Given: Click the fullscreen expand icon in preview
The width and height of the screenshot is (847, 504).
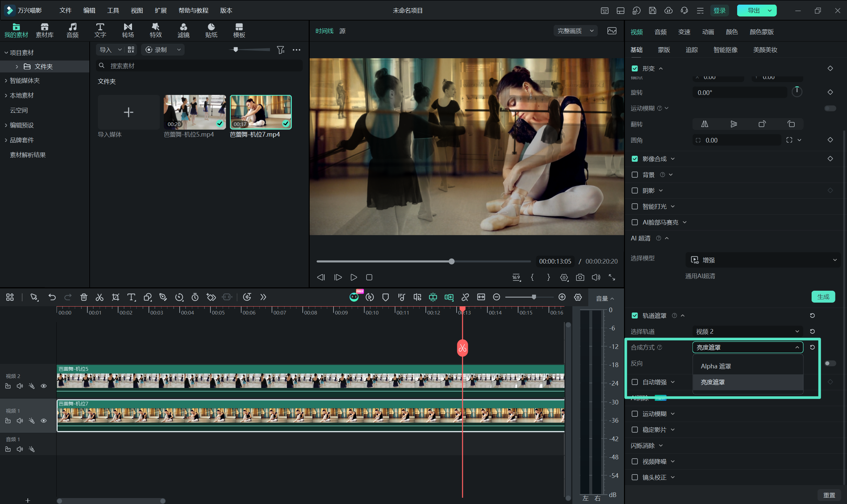Looking at the screenshot, I should (612, 277).
